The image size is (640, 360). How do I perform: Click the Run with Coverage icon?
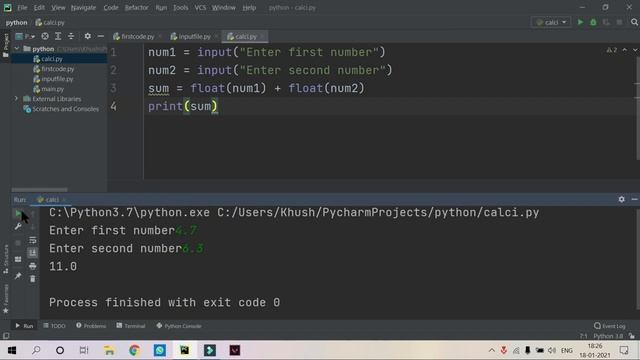[606, 22]
